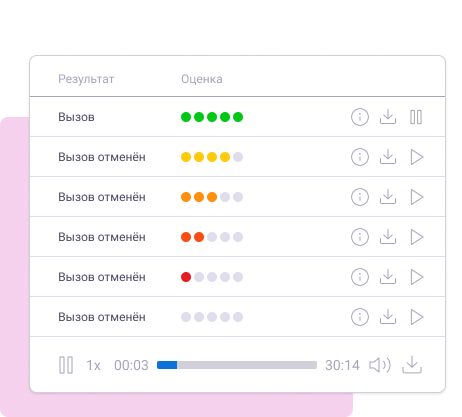Download audio from the bottom player bar
462x417 pixels.
point(412,365)
